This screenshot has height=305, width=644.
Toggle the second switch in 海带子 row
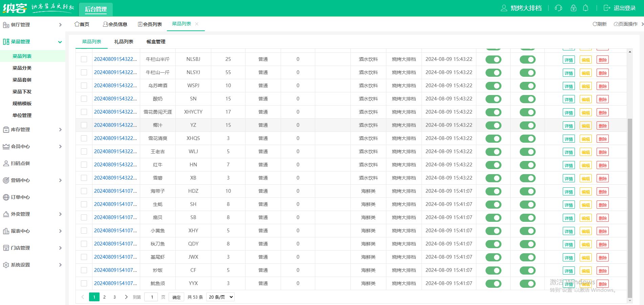528,191
